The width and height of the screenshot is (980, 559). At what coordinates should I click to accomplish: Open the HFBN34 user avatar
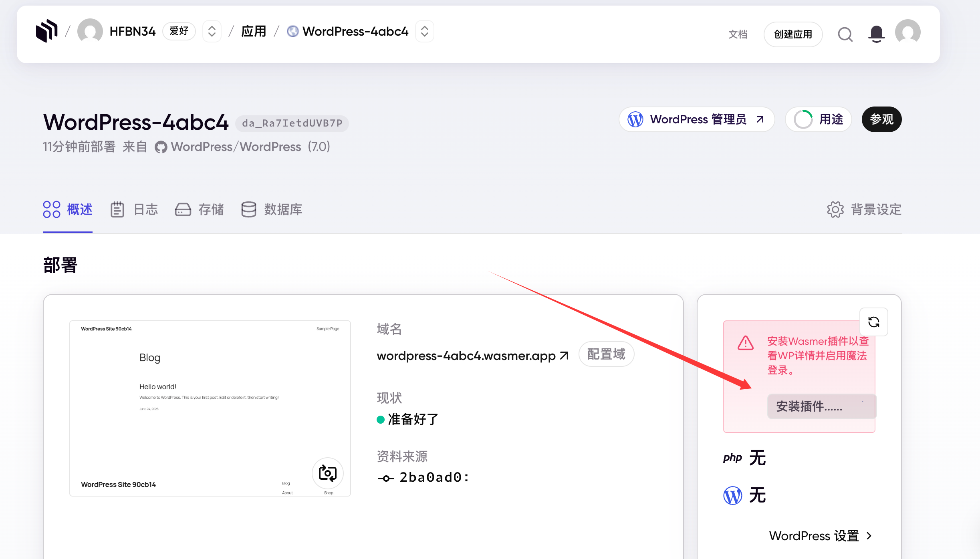[90, 31]
